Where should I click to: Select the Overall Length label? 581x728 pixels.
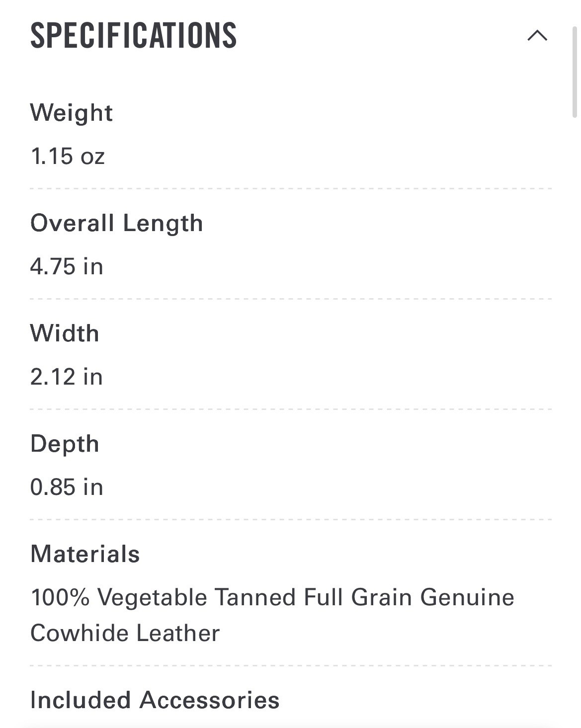point(117,223)
